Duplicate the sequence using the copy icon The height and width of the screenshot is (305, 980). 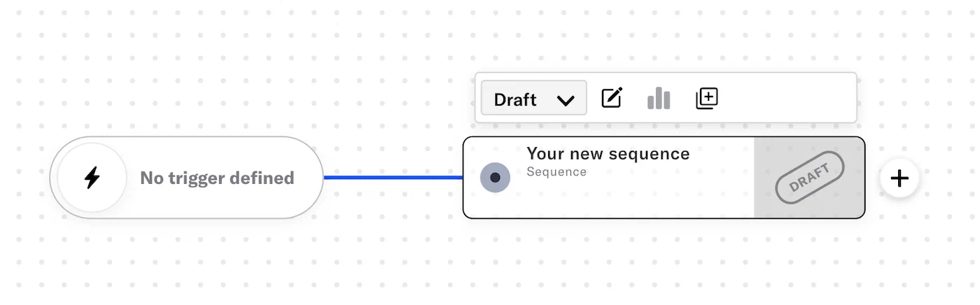[x=707, y=98]
